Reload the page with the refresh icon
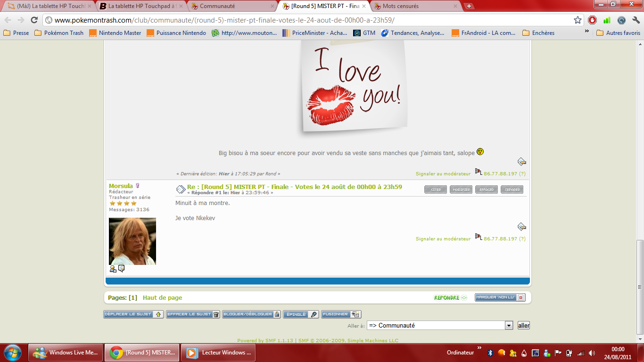Viewport: 644px width, 362px height. [34, 20]
